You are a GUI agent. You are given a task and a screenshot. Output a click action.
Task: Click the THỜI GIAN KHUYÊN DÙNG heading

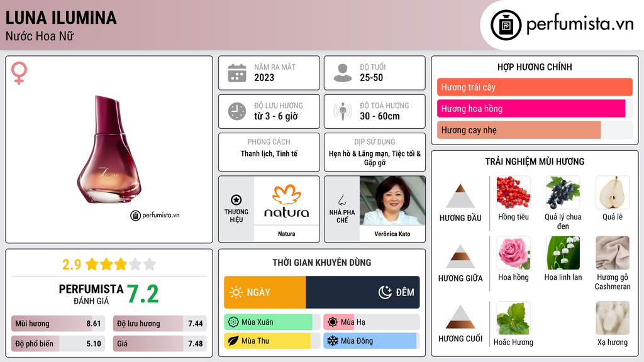(x=322, y=263)
